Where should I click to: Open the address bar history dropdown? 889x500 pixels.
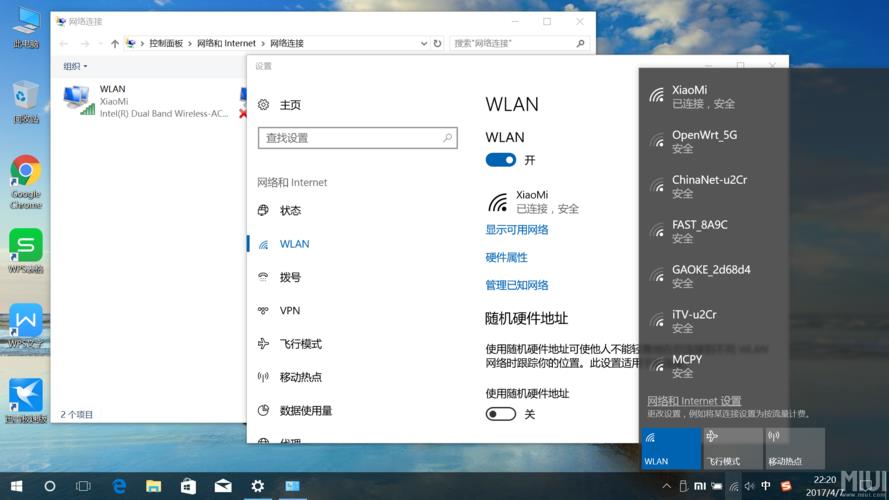(424, 43)
